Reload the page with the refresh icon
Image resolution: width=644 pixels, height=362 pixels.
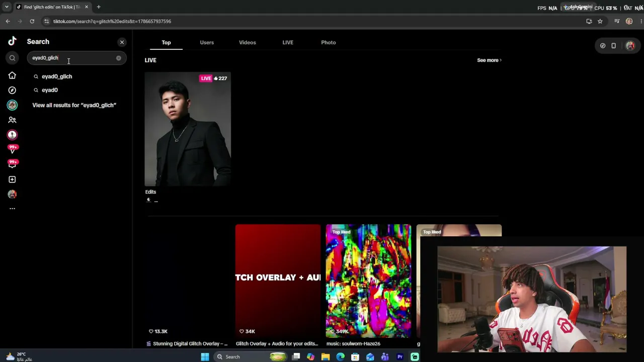tap(32, 21)
